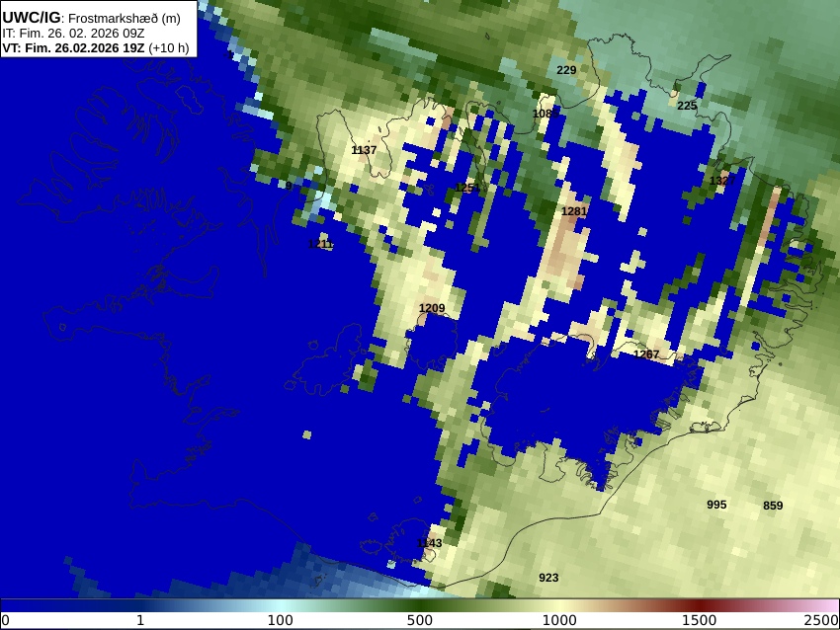
Task: Click the map value 1281
Action: coord(574,211)
